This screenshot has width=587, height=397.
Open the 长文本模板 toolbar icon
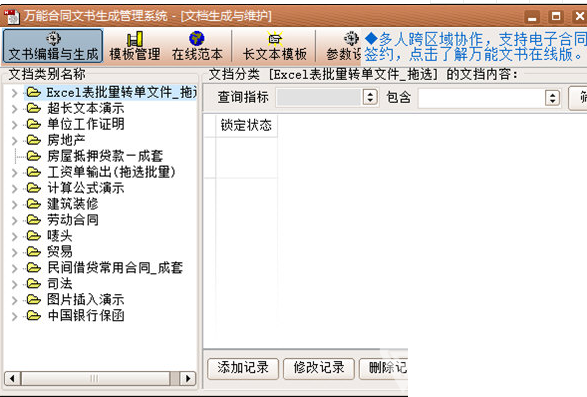(x=275, y=39)
